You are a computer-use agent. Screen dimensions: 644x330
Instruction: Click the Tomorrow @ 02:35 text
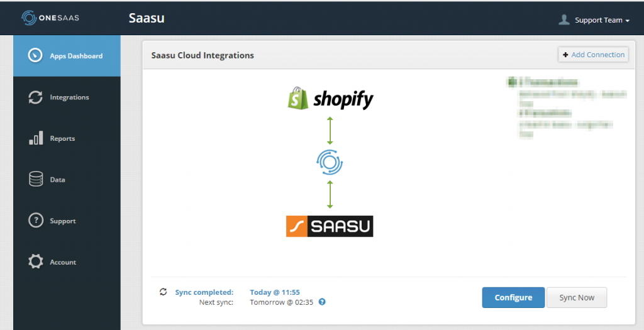click(281, 302)
